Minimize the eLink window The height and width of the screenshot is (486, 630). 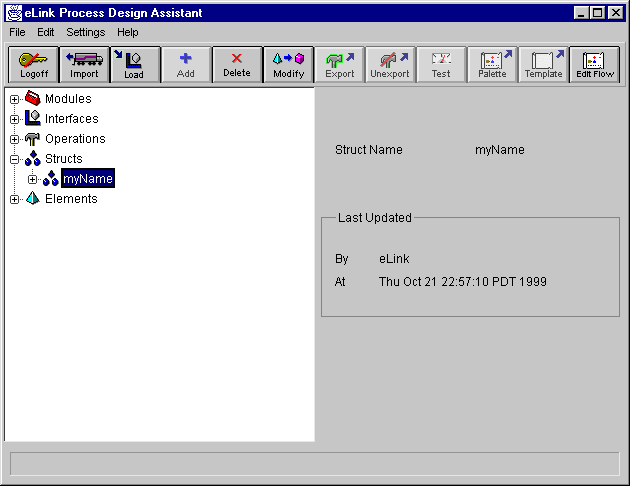580,13
